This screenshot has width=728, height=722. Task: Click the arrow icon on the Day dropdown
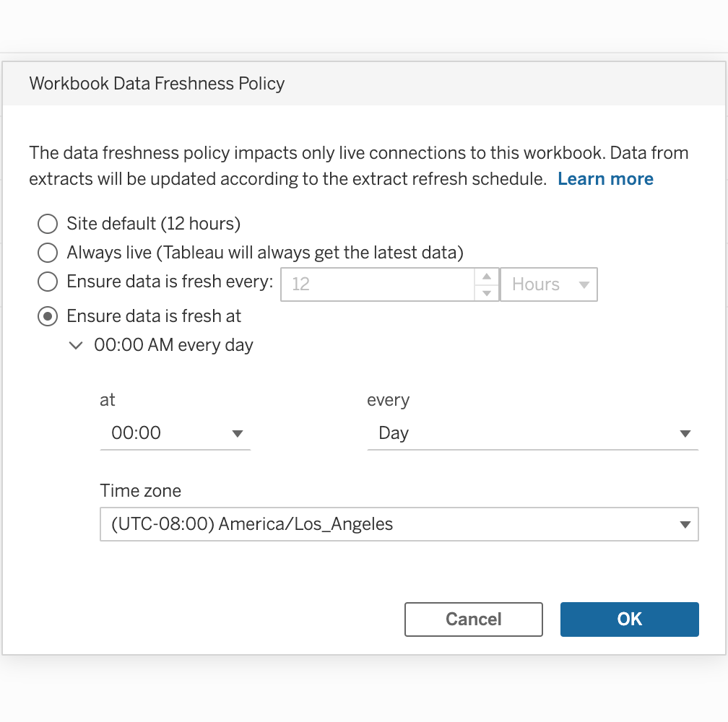pyautogui.click(x=685, y=434)
